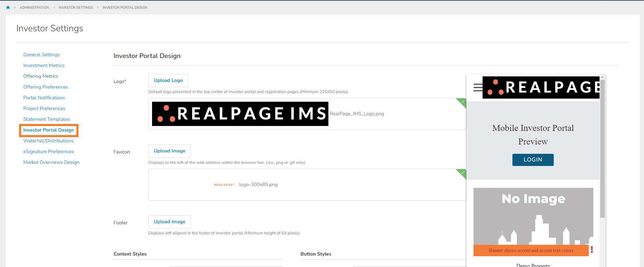
Task: Go to Administration in the breadcrumb
Action: tap(34, 7)
